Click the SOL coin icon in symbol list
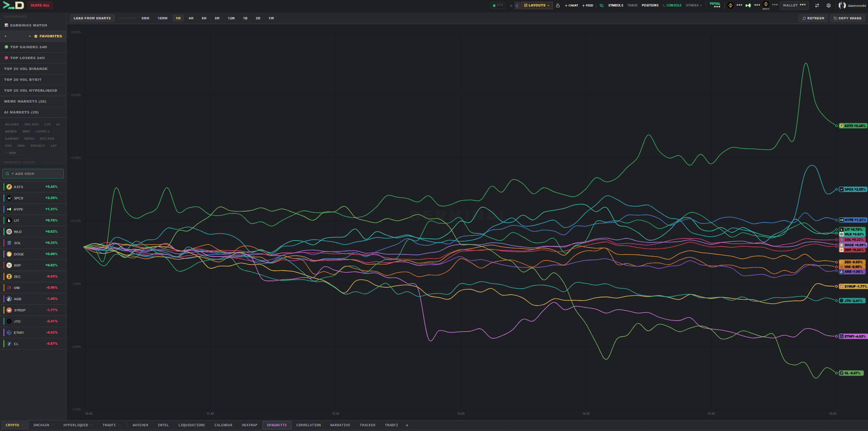Screen dimensions: 868x431 pyautogui.click(x=9, y=243)
